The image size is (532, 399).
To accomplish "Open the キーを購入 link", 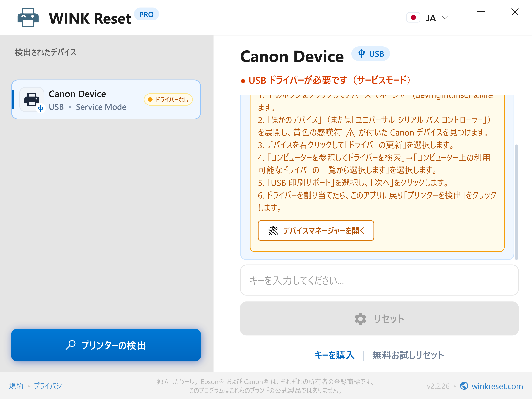I will pos(335,355).
